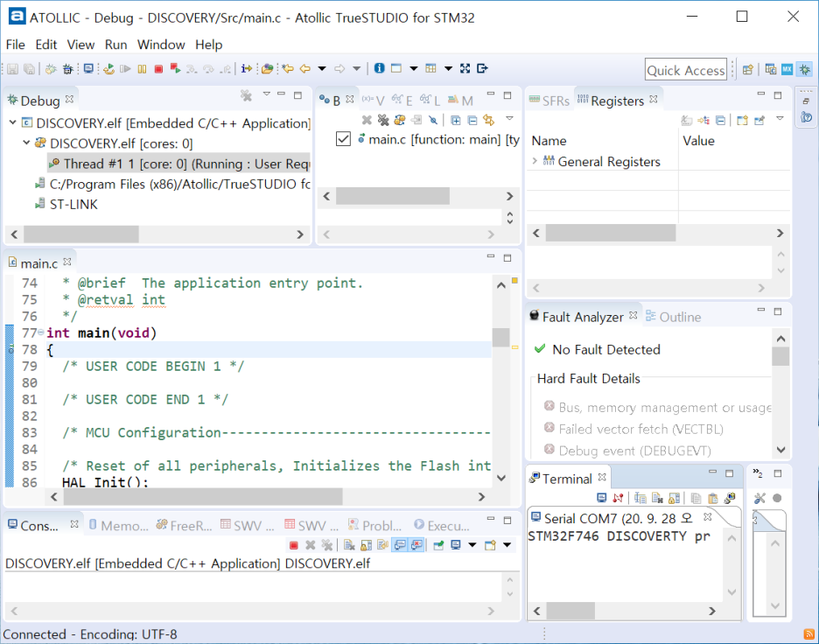The image size is (819, 644).
Task: Minimize the Fault Analyzer view
Action: (761, 311)
